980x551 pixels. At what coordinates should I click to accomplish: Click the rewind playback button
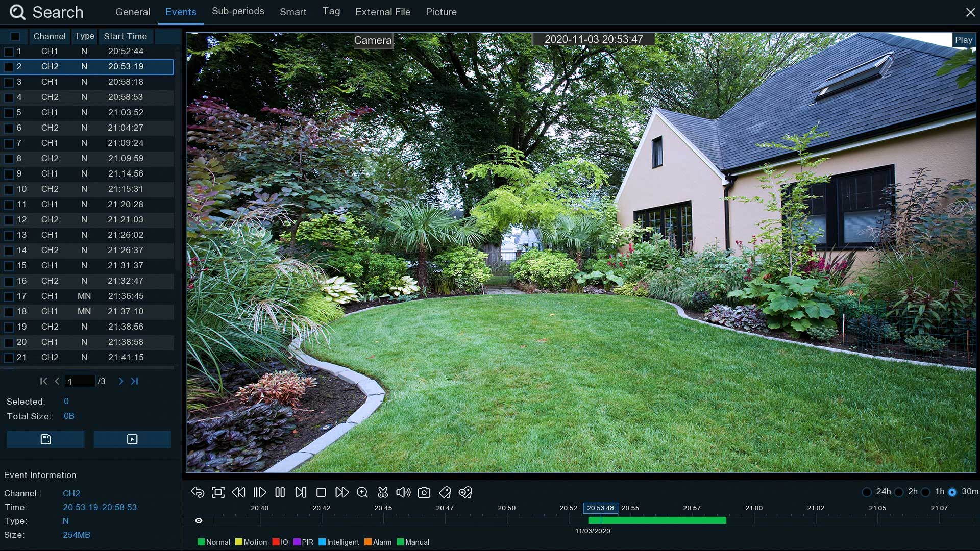(238, 492)
